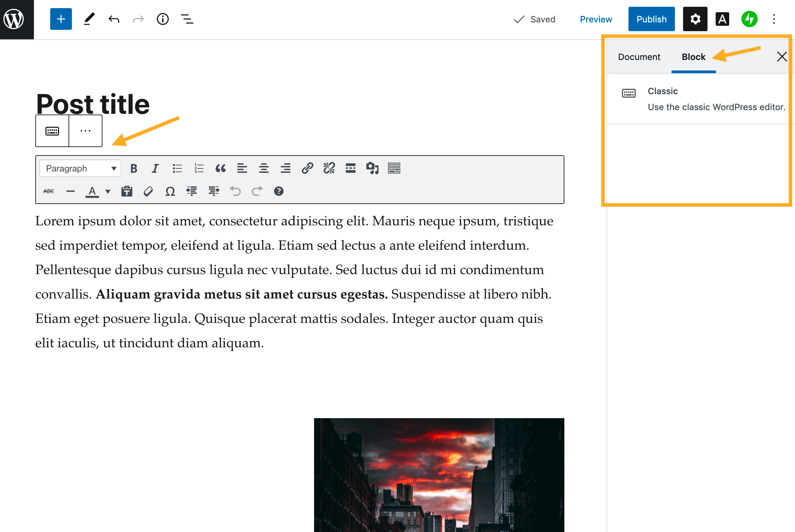This screenshot has width=795, height=532.
Task: Switch to the Document tab
Action: [x=639, y=57]
